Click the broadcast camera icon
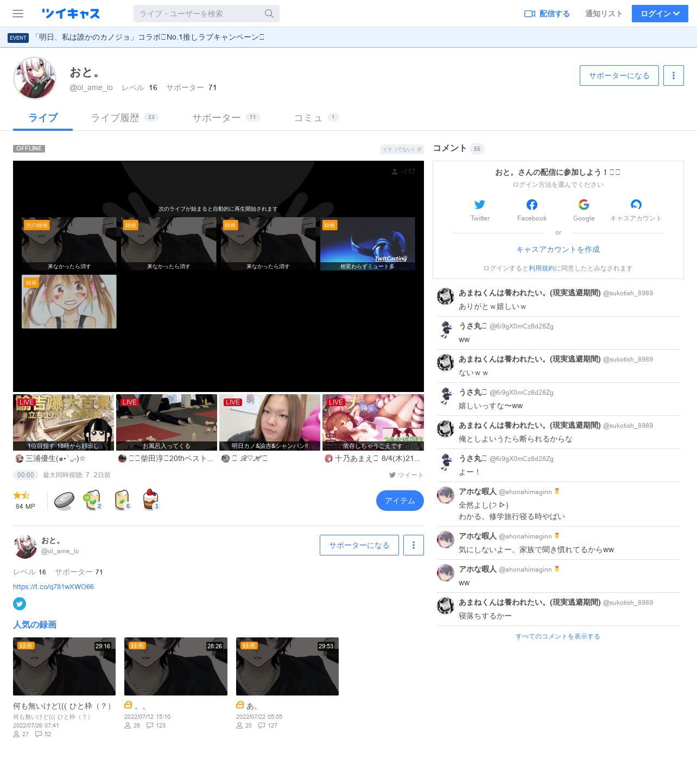Screen dimensions: 697x784 (530, 14)
